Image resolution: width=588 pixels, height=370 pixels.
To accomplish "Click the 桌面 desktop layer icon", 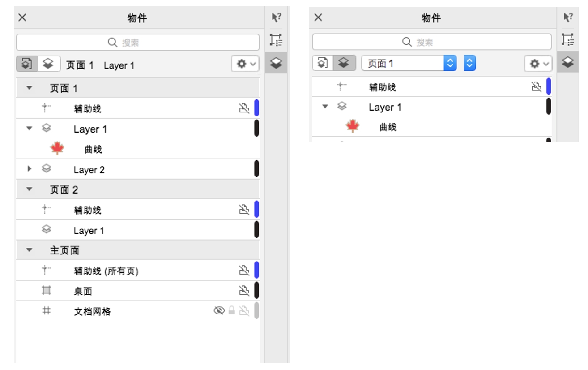I will pos(46,291).
